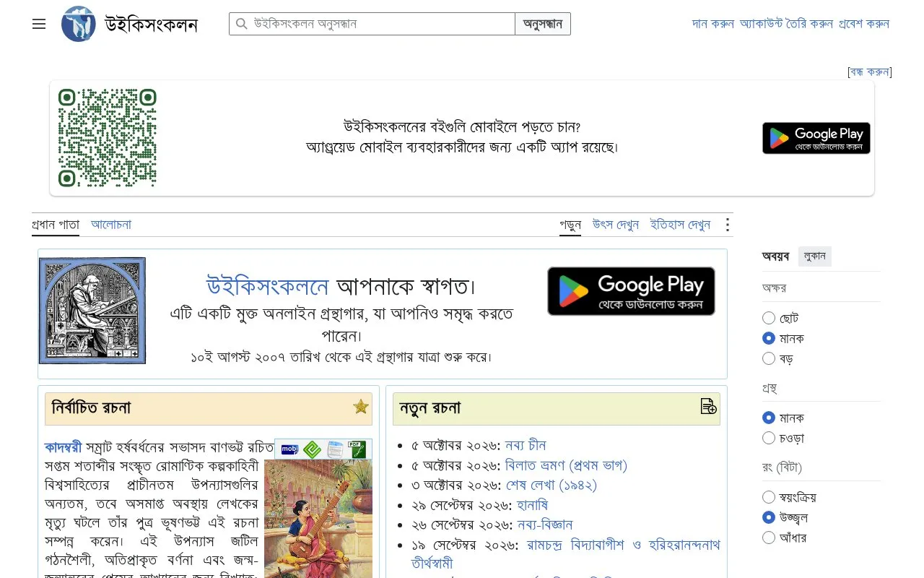
Task: Open the শেষ লেখা (১৯৪২) link
Action: (x=551, y=486)
